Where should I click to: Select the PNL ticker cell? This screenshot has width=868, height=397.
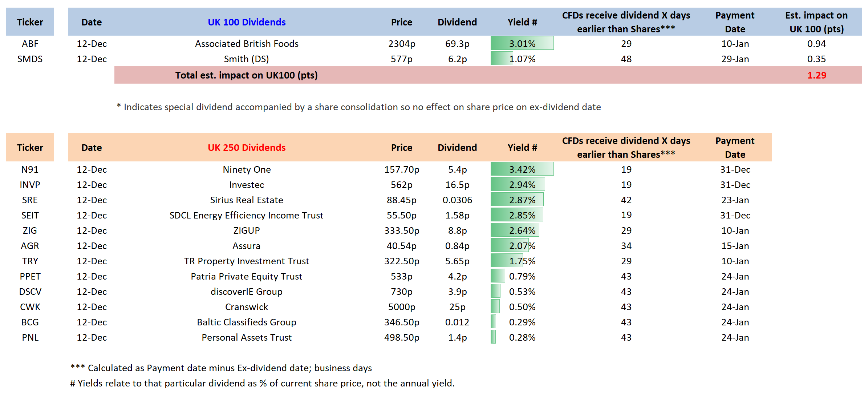pos(30,337)
